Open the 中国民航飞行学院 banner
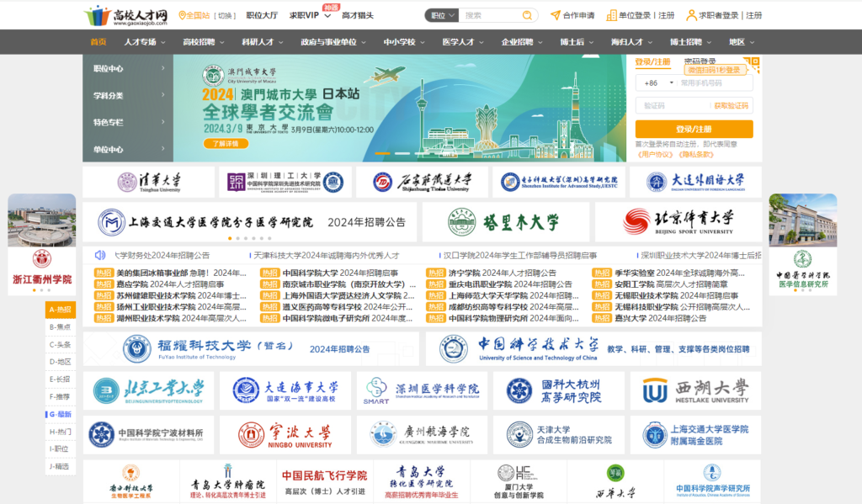The image size is (862, 504). coord(324,481)
